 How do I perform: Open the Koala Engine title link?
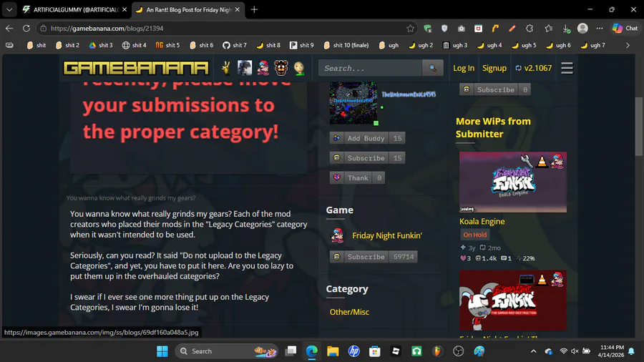point(482,222)
